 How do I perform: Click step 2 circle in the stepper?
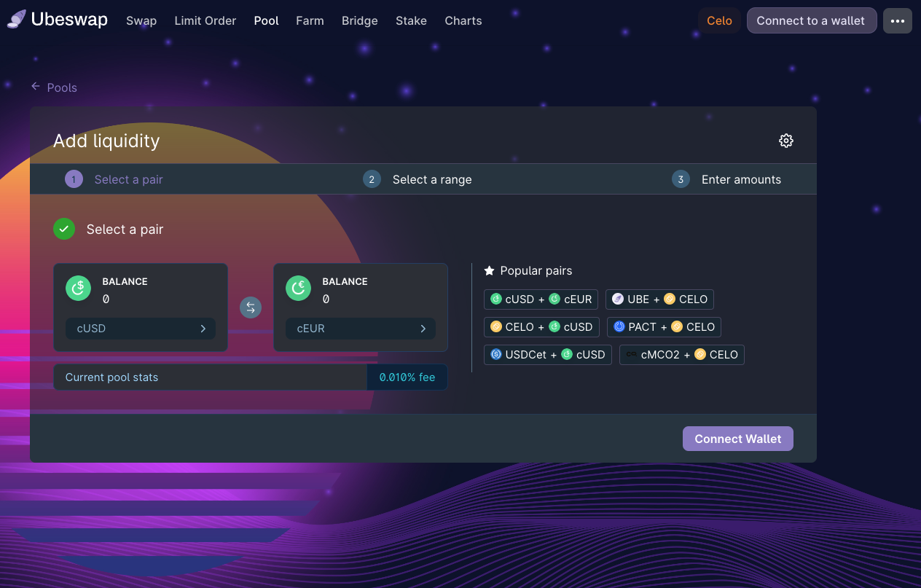(x=372, y=179)
